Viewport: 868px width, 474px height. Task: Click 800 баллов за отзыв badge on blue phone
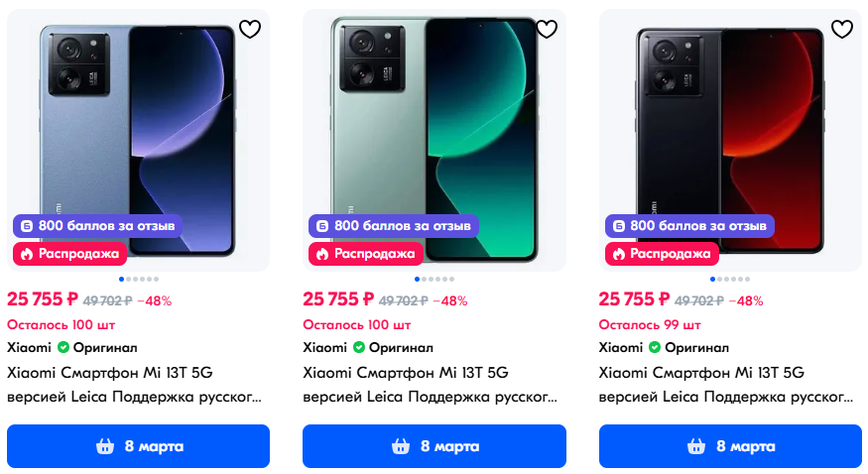[x=97, y=226]
